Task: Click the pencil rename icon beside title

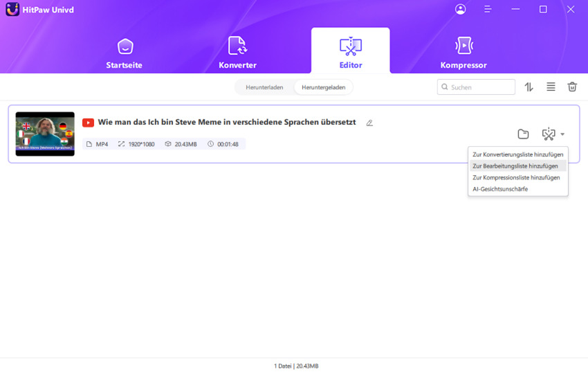Action: 369,123
